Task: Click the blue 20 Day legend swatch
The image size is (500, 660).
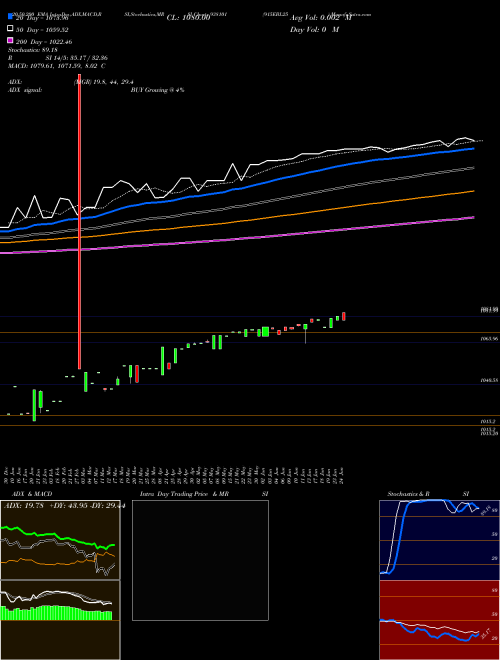Action: 10,17
